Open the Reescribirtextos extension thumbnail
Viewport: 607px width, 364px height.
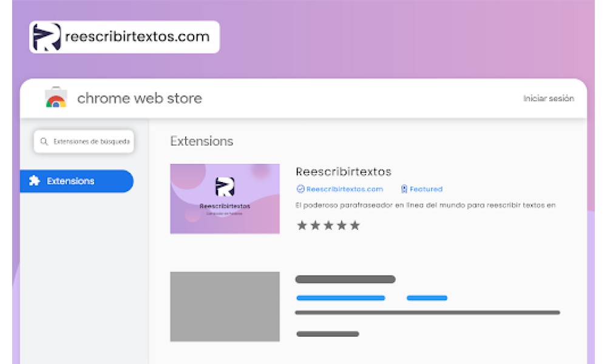[225, 199]
